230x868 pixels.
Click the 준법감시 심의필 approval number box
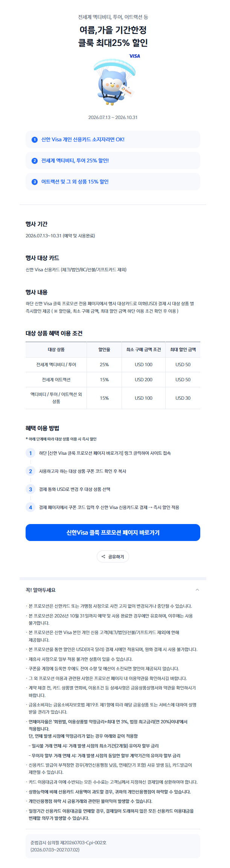[x=113, y=846]
